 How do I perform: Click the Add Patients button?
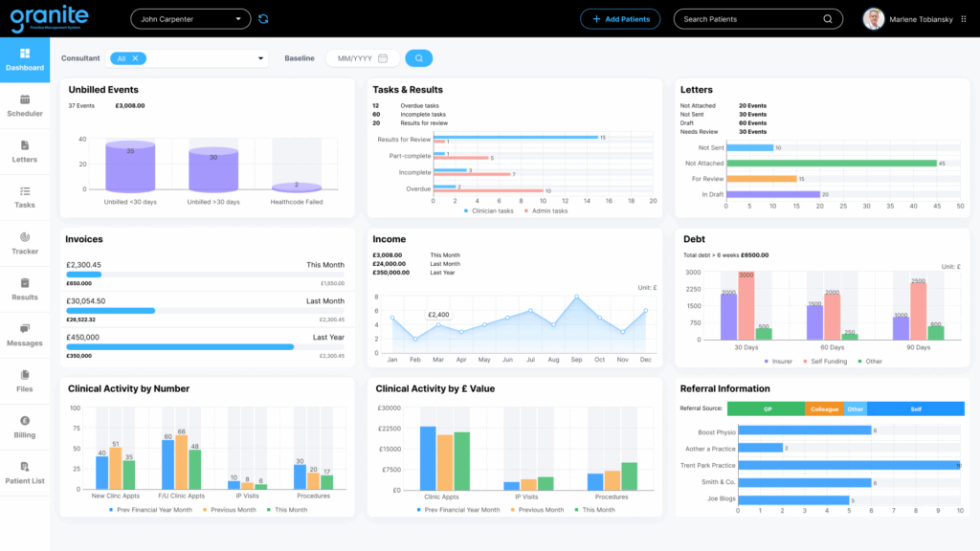[x=620, y=19]
